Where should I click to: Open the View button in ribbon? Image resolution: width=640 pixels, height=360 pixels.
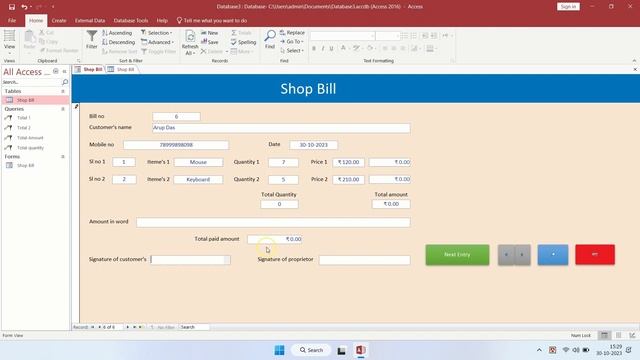(x=9, y=42)
